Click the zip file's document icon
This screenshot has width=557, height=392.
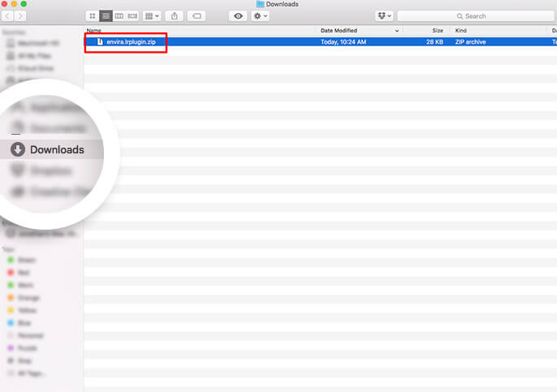coord(100,42)
